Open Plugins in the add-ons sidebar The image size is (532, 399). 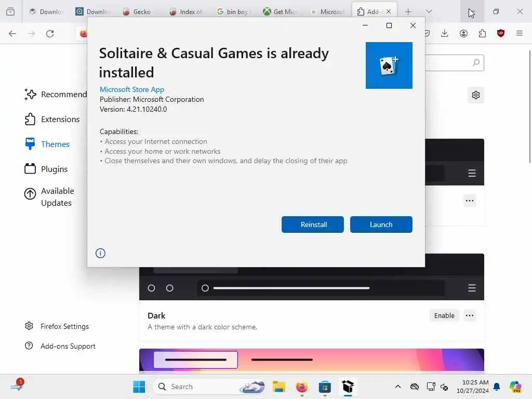[x=46, y=169]
